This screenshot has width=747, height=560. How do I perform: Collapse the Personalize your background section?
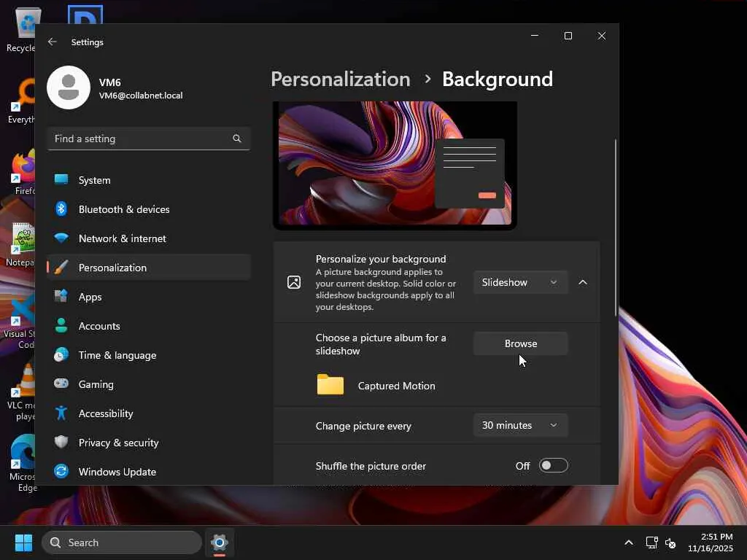583,282
